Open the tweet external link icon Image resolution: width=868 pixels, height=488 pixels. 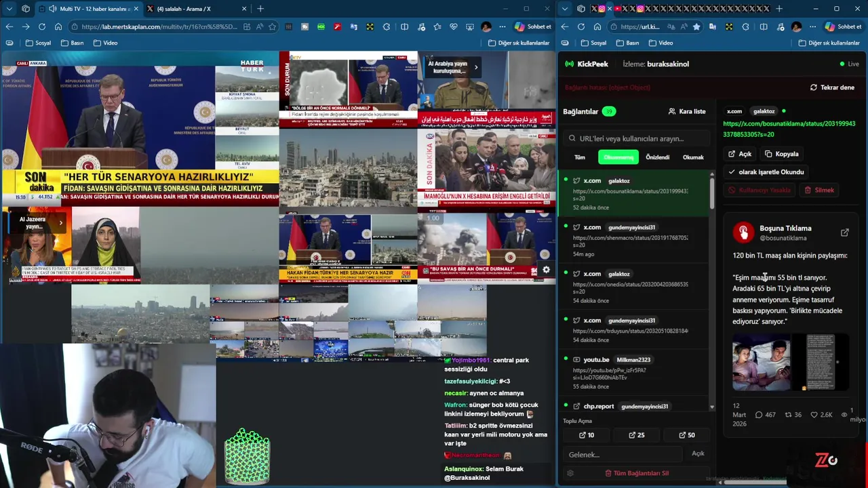click(844, 232)
